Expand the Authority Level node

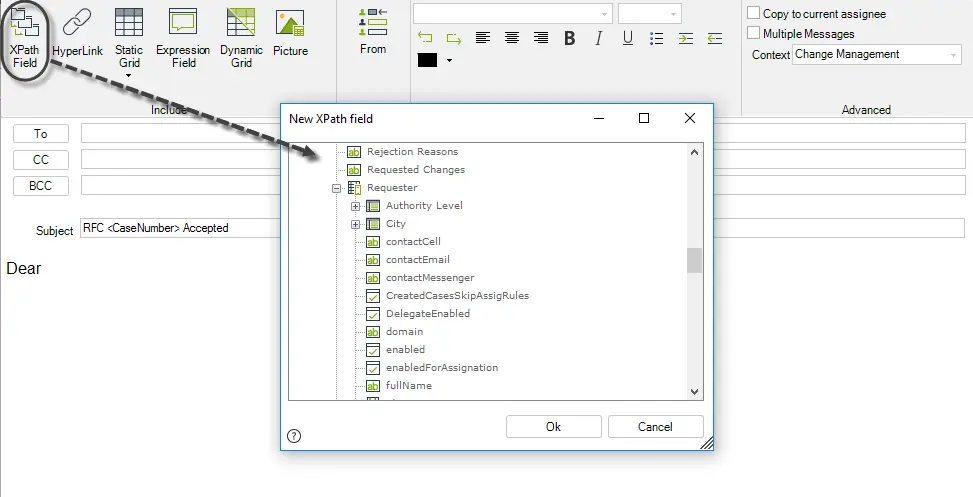coord(356,206)
